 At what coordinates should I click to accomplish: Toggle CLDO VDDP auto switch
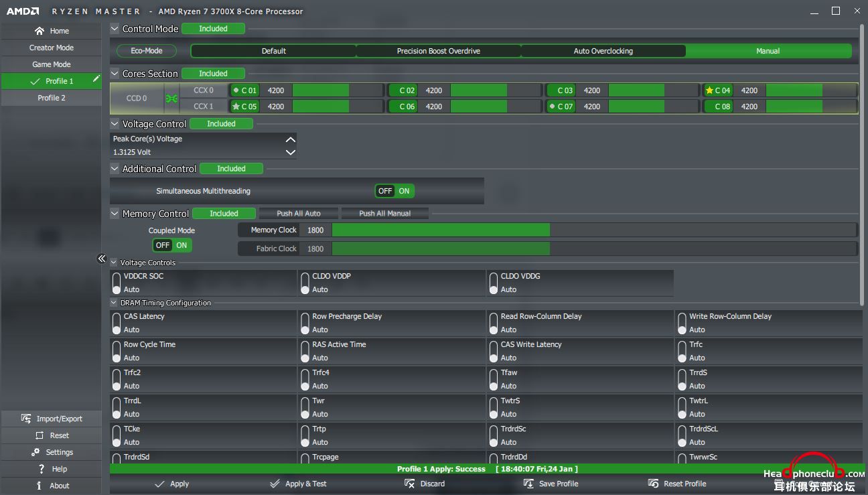[x=305, y=283]
